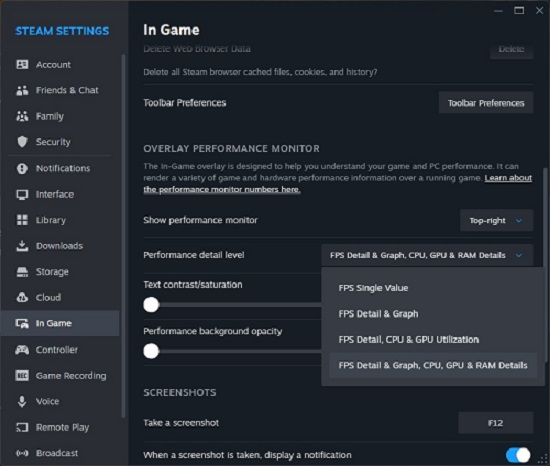Open Notifications via the exclamation icon
Screen dimensions: 550x466
pos(22,168)
